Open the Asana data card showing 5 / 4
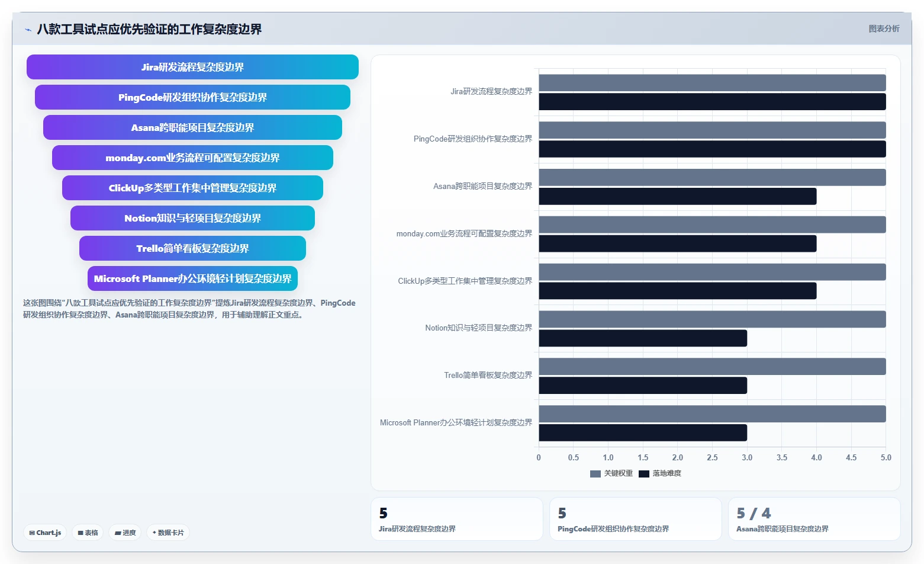The image size is (924, 564). point(814,519)
